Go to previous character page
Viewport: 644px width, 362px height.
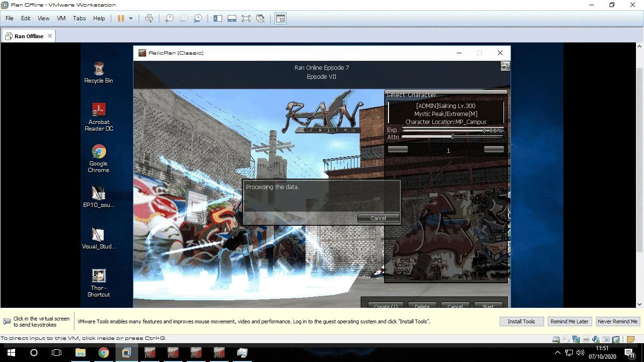[x=397, y=149]
